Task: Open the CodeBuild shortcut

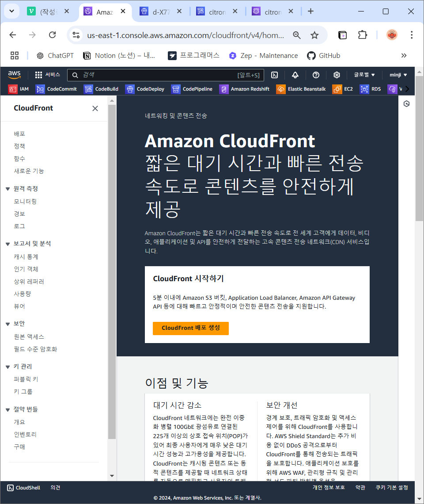Action: [101, 89]
